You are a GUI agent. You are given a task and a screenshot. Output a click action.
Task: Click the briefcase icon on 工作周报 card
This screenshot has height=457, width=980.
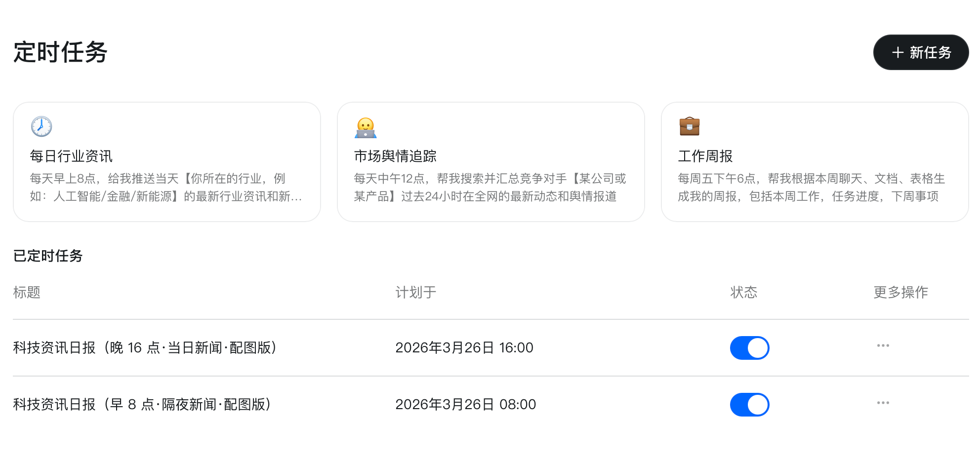[691, 126]
